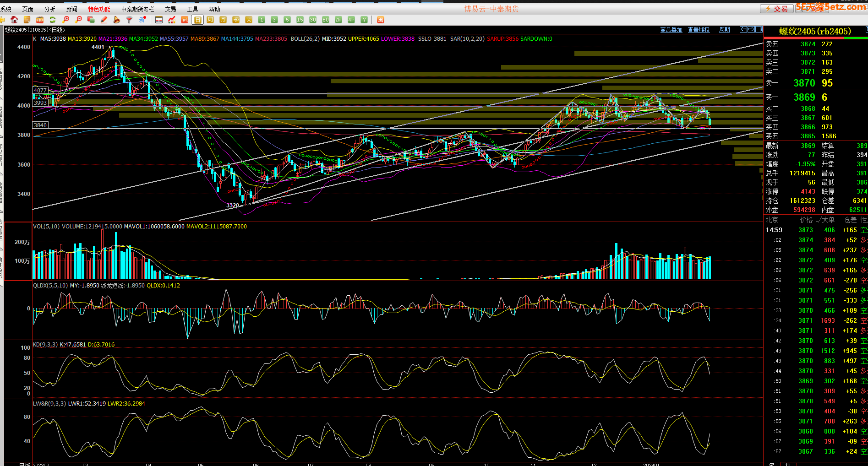Open the funnel filter tool
Screen dimensions: 868x466
point(130,20)
